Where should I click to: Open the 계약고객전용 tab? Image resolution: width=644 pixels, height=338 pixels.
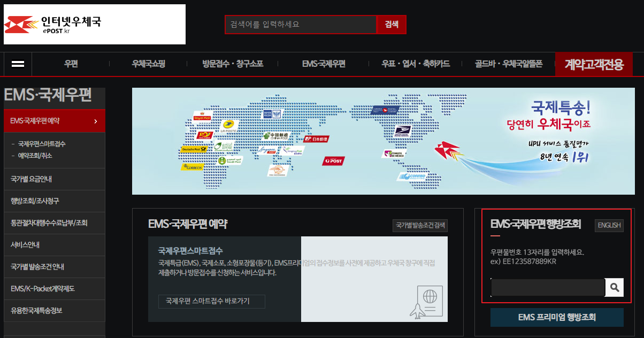click(594, 65)
